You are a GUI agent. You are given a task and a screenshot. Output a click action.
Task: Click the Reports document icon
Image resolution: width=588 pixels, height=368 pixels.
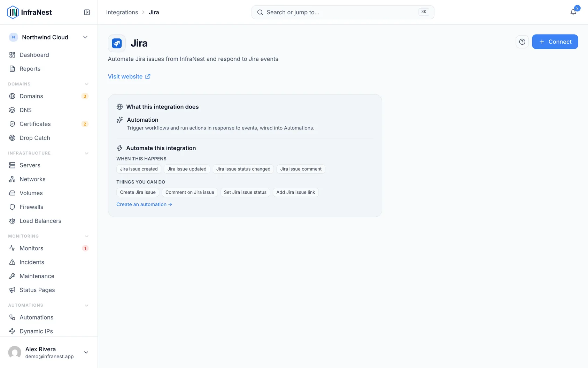(12, 69)
